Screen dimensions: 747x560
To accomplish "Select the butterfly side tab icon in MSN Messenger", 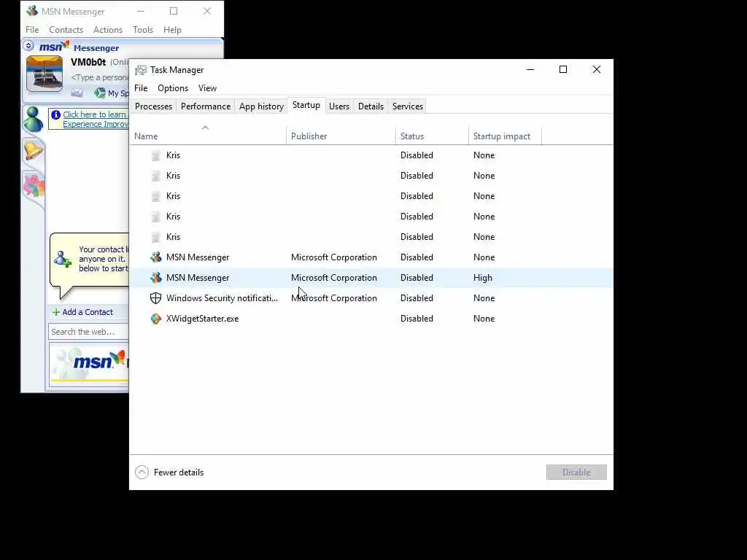I will [x=34, y=186].
